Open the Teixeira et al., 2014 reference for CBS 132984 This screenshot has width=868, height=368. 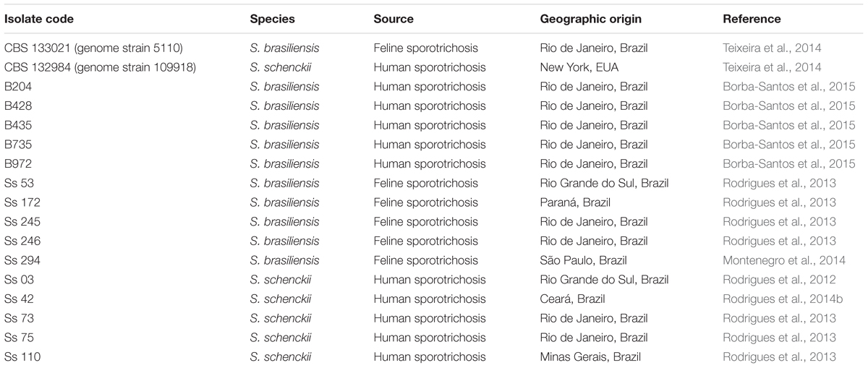coord(772,68)
